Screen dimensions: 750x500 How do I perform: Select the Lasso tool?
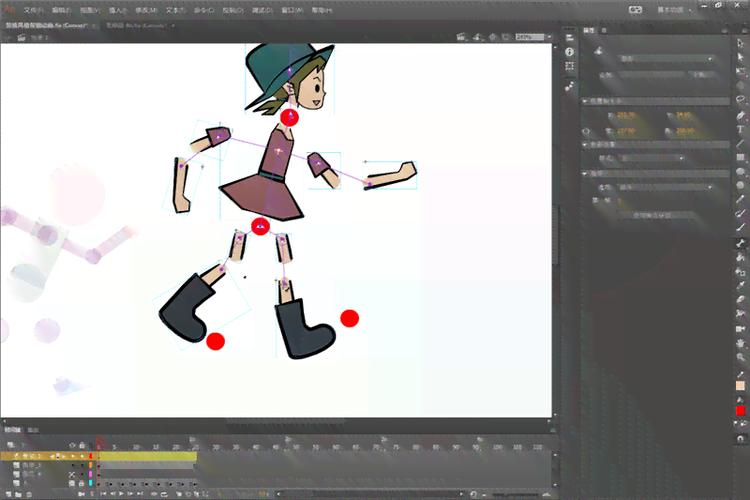tap(740, 100)
